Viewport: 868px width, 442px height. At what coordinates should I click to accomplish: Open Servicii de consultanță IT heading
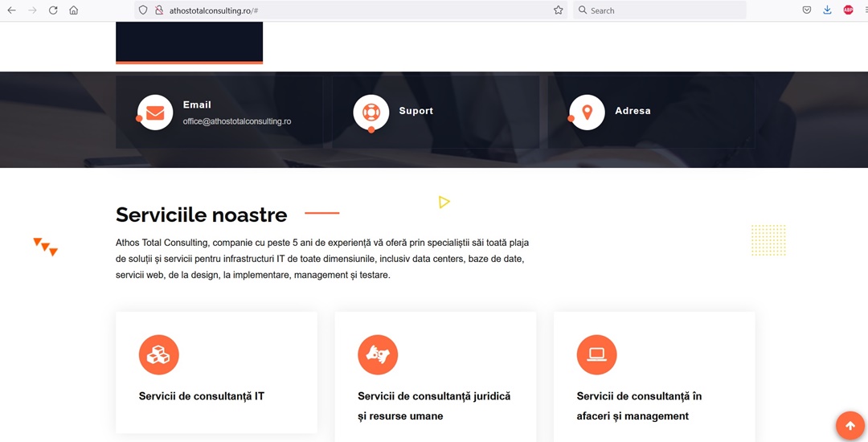pyautogui.click(x=202, y=396)
